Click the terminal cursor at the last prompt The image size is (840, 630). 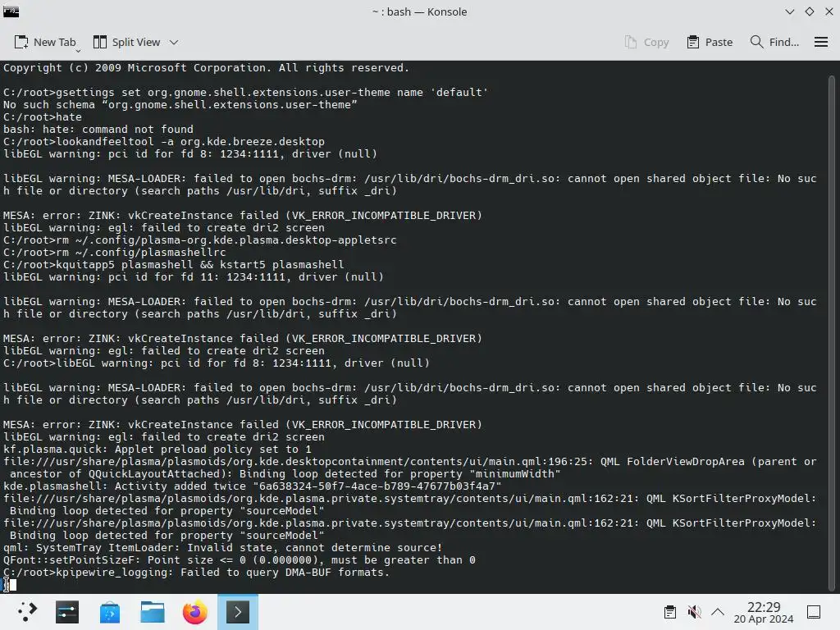(13, 585)
